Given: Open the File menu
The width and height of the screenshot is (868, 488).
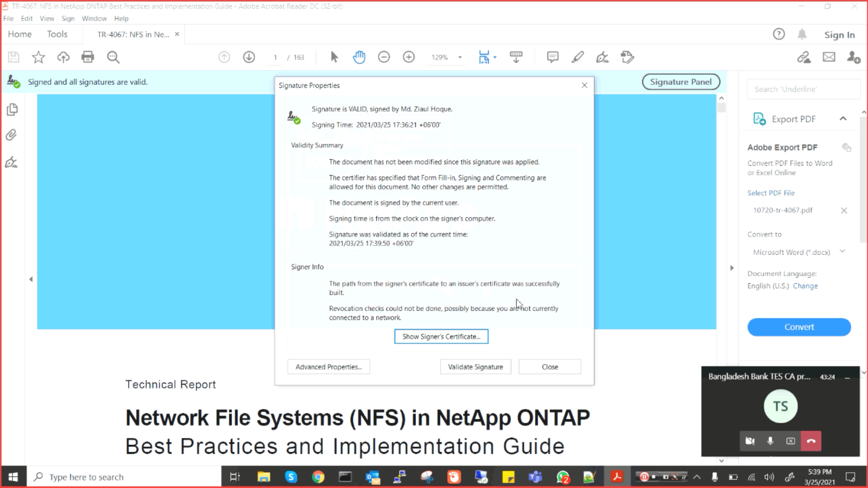Looking at the screenshot, I should (8, 18).
